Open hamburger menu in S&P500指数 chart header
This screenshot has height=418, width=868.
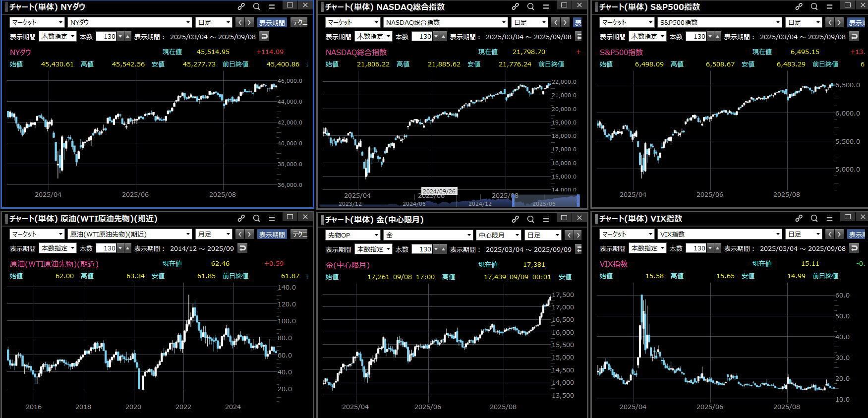tap(829, 6)
